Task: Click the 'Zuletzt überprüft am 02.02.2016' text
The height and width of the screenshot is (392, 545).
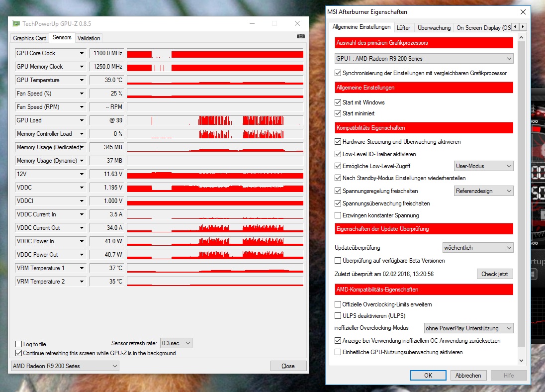Action: tap(384, 274)
